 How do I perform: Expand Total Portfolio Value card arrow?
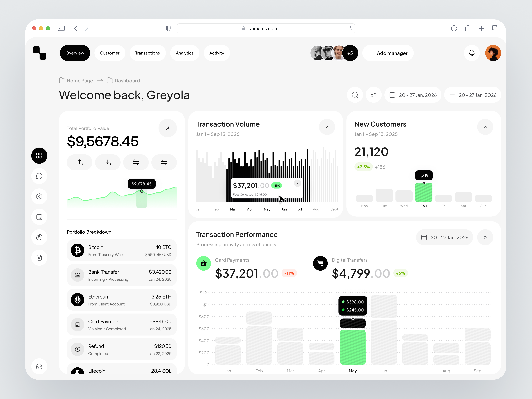click(x=168, y=128)
